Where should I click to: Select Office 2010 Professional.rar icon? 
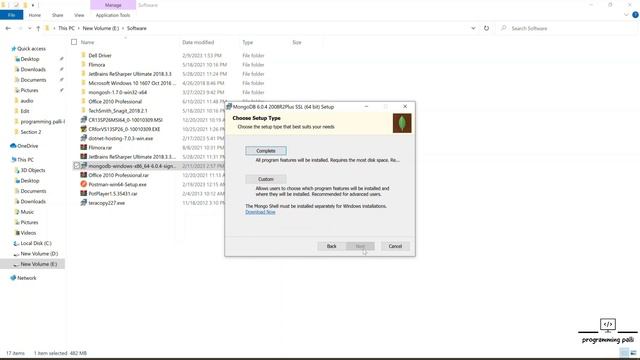(84, 175)
